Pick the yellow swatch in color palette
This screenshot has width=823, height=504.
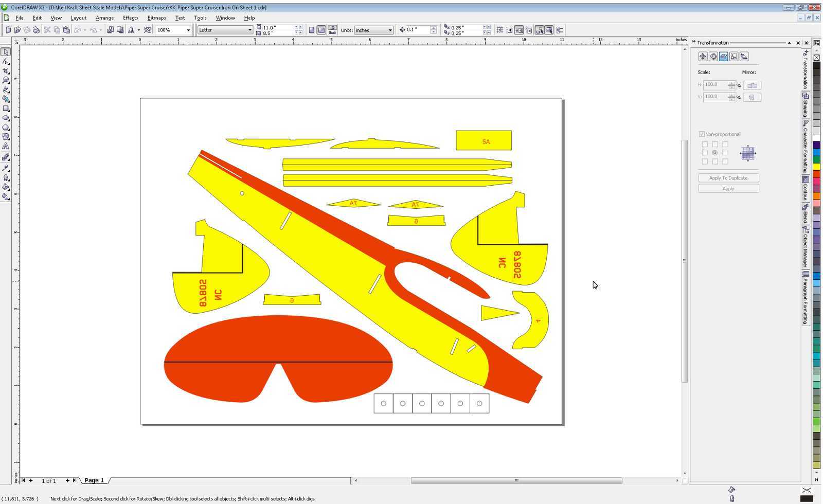tap(816, 167)
